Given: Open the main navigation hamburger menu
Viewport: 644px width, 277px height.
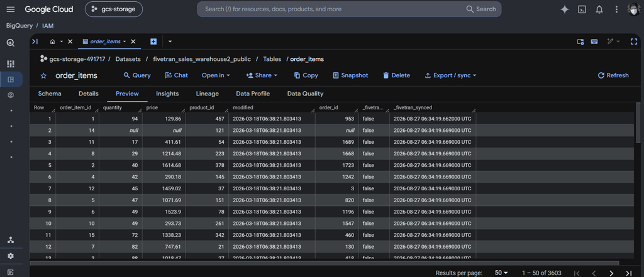Looking at the screenshot, I should [11, 9].
